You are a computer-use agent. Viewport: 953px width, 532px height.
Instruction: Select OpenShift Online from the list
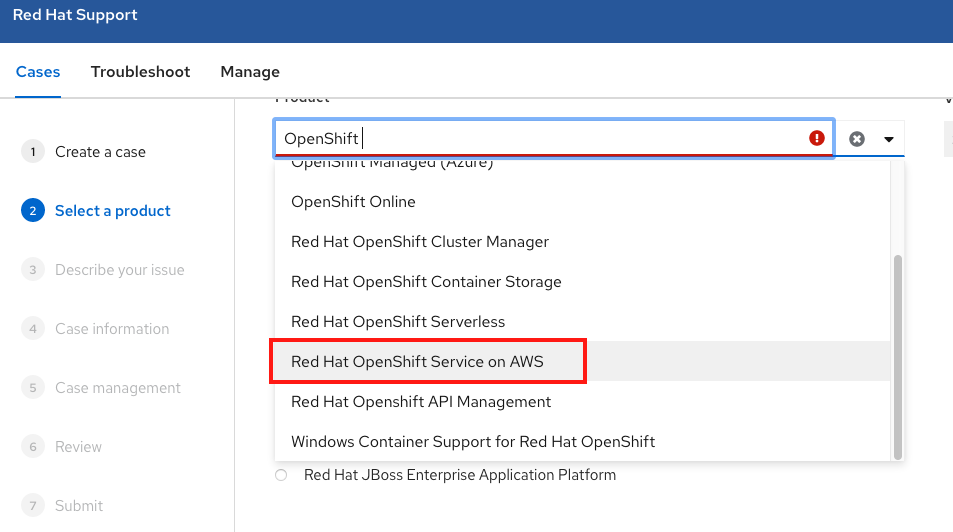[x=353, y=202]
